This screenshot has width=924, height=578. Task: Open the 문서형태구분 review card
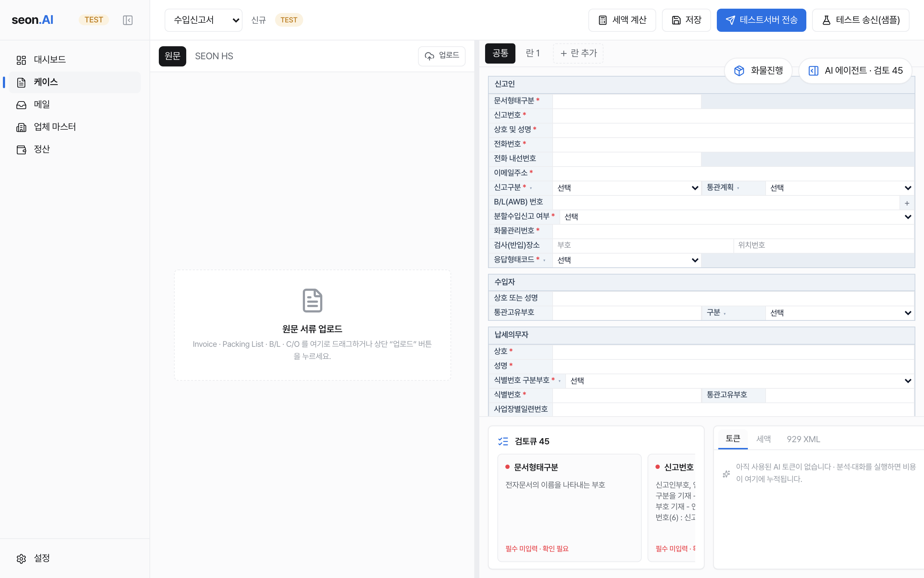pos(569,508)
